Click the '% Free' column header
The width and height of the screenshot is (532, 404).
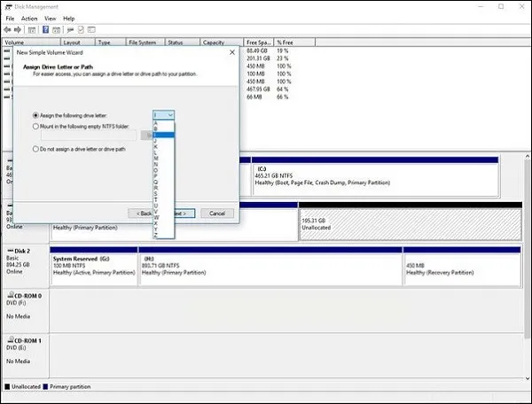(294, 43)
